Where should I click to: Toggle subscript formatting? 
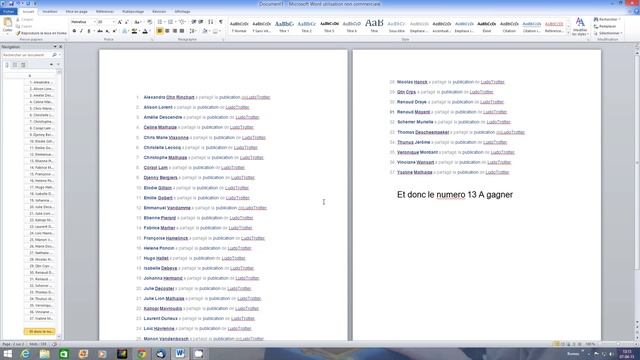107,31
